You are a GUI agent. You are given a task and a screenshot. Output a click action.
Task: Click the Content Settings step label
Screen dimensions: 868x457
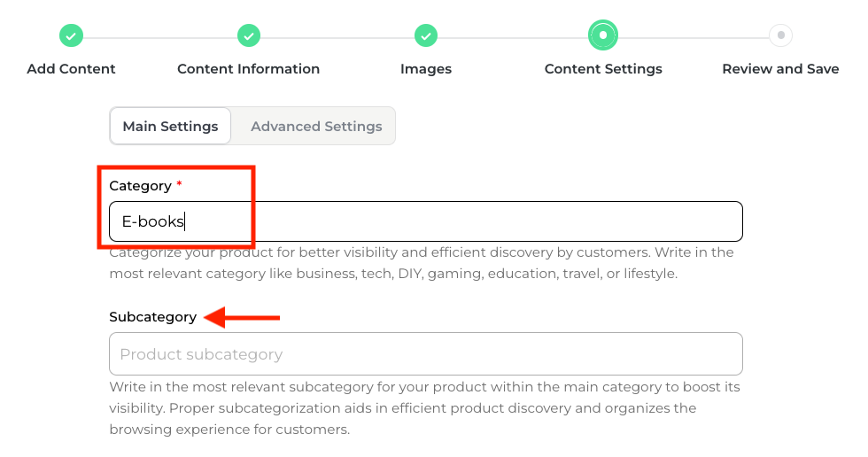click(603, 68)
